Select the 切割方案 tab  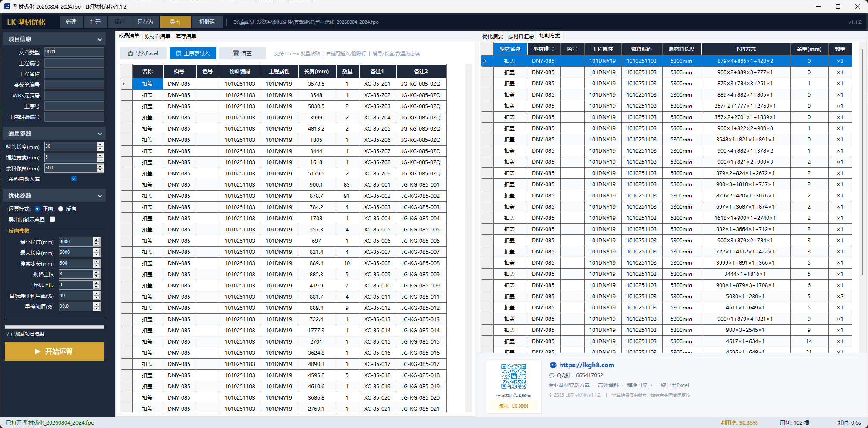point(550,36)
